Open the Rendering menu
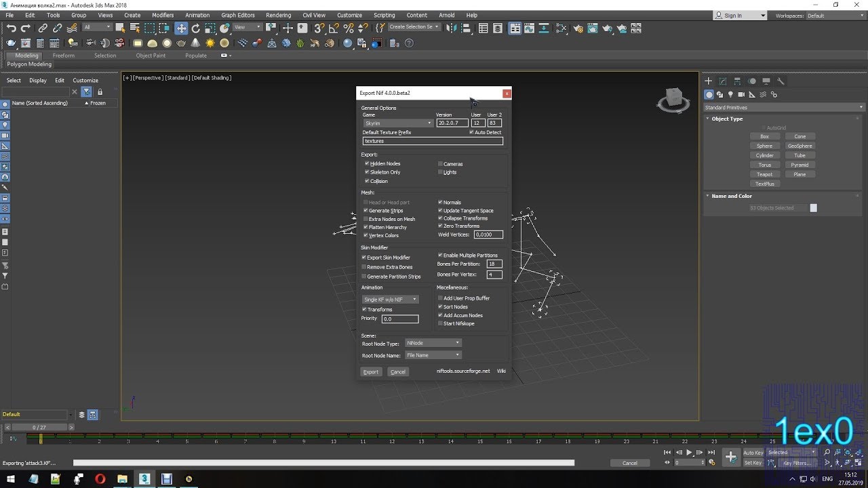 tap(278, 15)
